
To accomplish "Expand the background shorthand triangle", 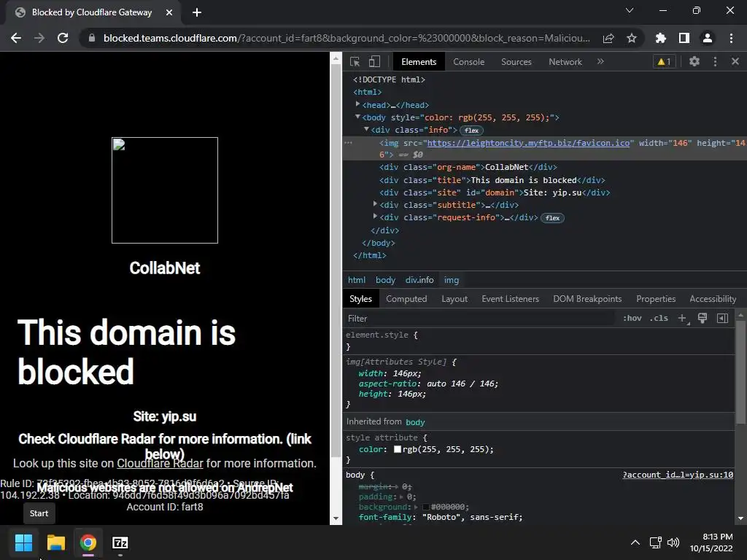I will 416,507.
